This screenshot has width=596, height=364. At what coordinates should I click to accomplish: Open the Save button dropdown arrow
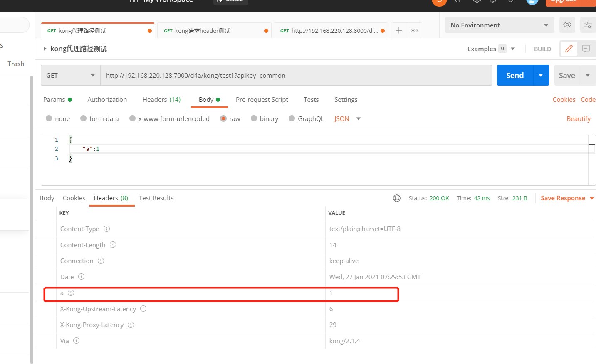point(588,75)
